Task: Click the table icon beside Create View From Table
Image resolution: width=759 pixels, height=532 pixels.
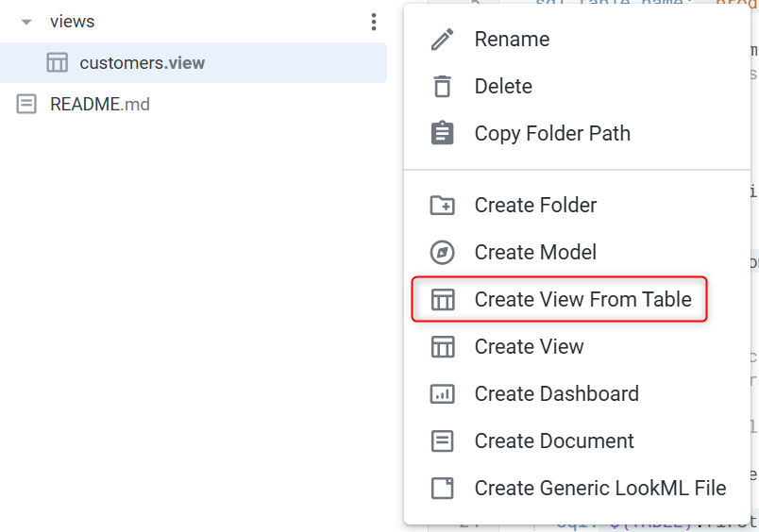Action: 443,299
